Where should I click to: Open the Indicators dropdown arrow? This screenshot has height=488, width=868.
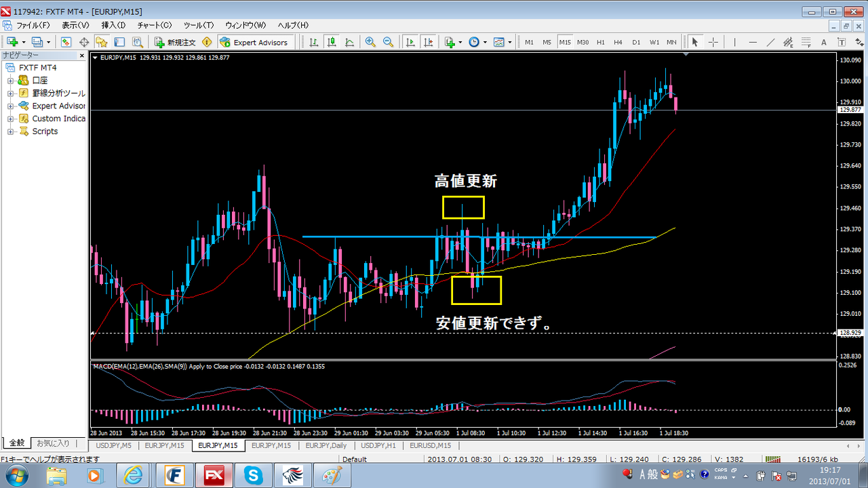460,42
